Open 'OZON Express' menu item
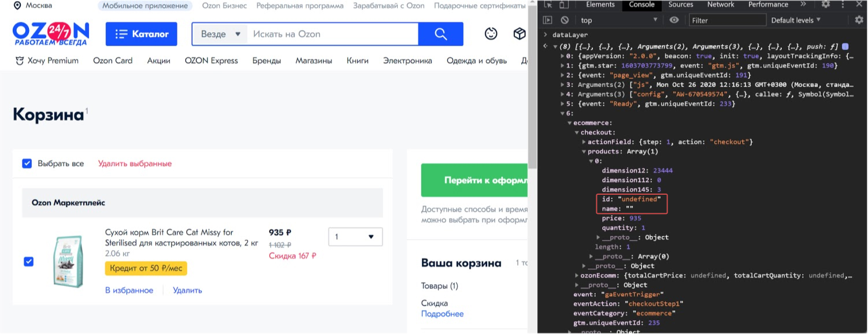868x334 pixels. [211, 61]
